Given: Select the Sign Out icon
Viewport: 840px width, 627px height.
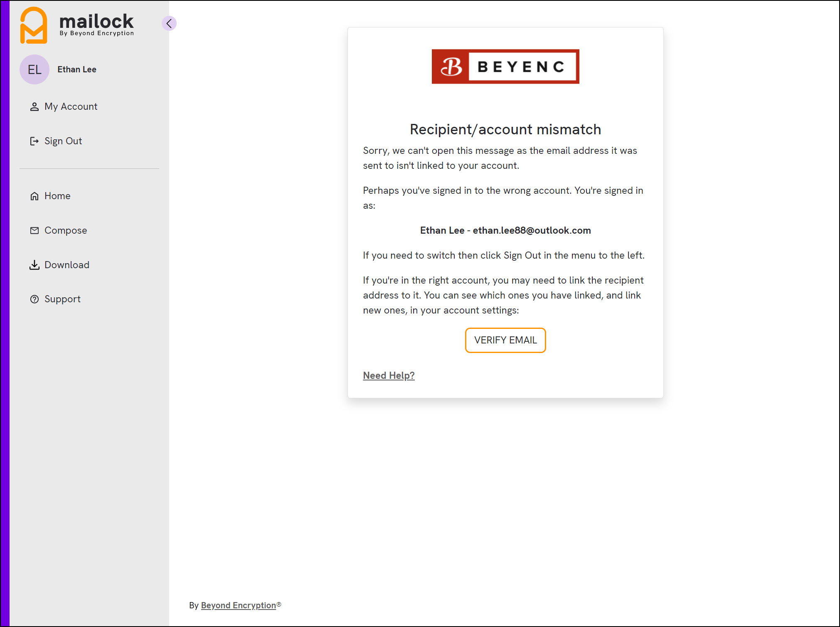Looking at the screenshot, I should pyautogui.click(x=34, y=141).
